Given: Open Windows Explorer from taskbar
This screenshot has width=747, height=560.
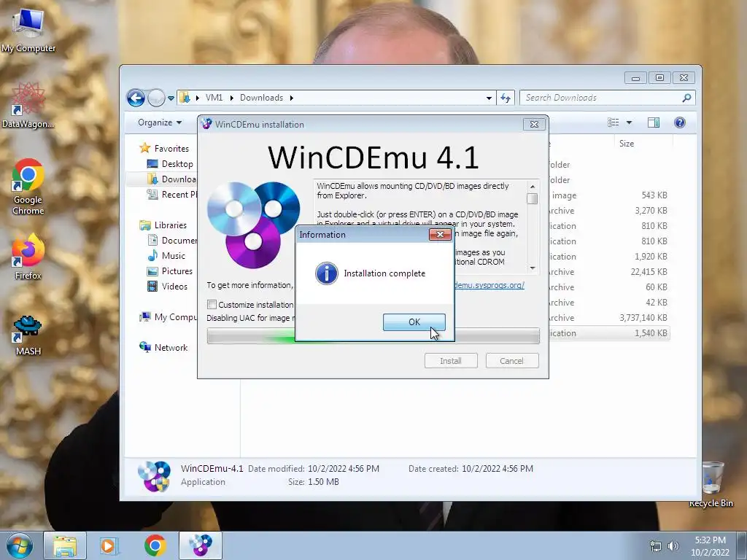Looking at the screenshot, I should point(65,545).
